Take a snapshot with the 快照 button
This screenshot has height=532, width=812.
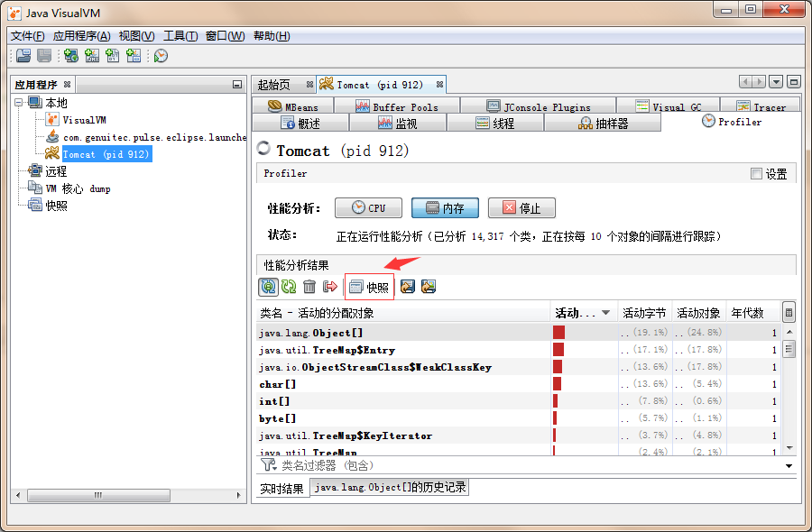coord(369,288)
